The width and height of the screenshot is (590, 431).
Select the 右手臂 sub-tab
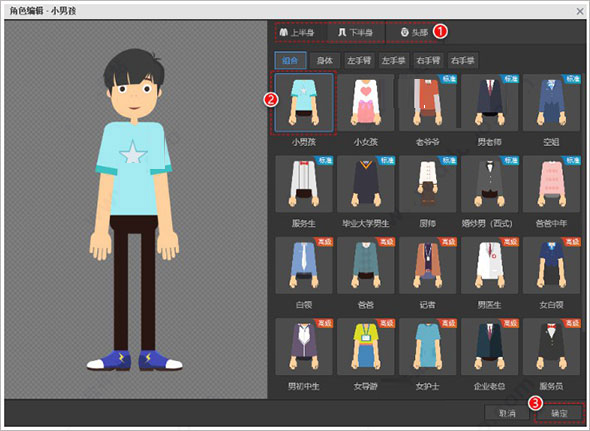click(428, 60)
